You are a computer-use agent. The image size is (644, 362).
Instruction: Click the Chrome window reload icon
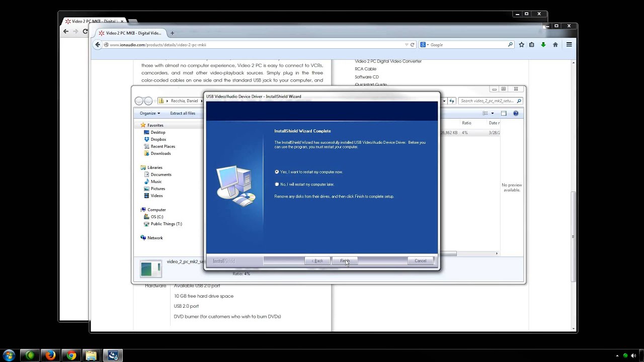(86, 31)
